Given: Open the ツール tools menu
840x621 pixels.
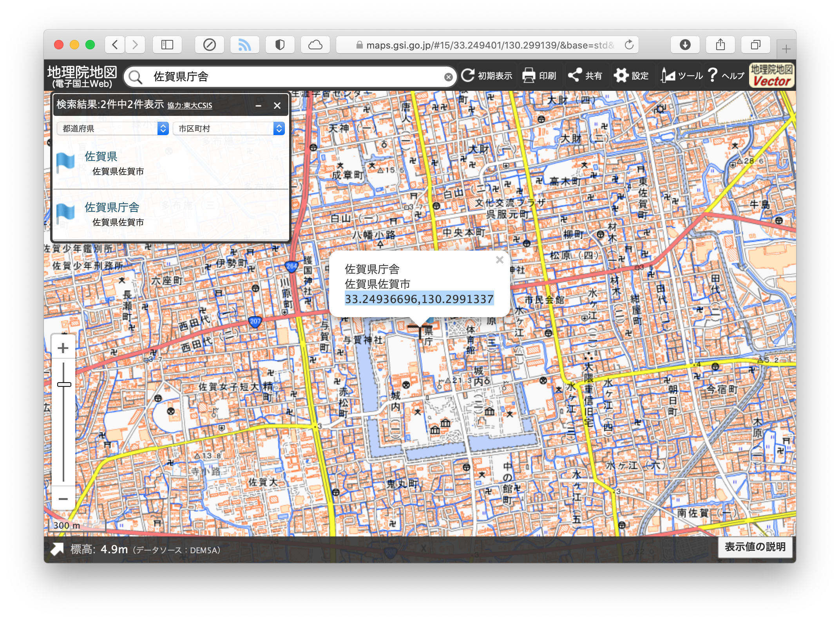Looking at the screenshot, I should coord(681,76).
